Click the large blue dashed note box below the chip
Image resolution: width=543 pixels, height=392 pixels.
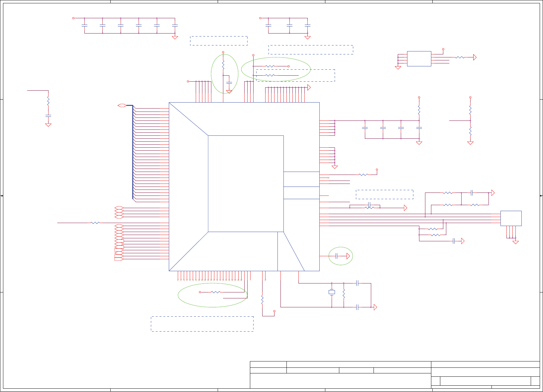(202, 324)
